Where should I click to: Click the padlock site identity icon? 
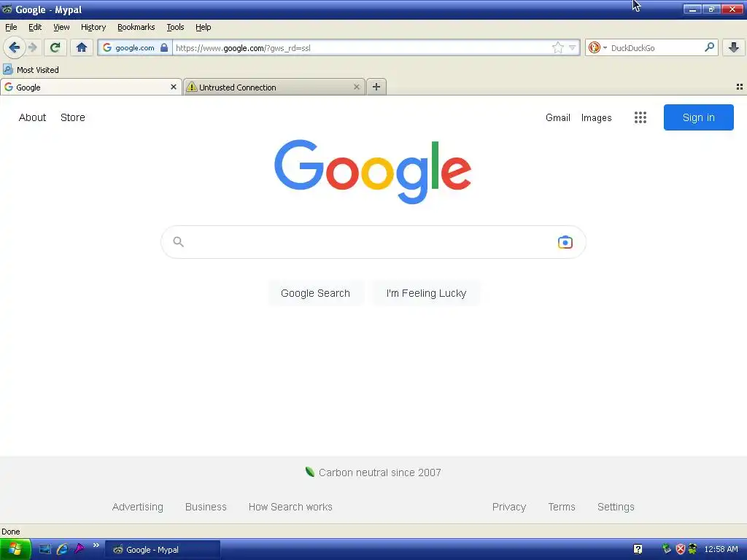click(164, 47)
